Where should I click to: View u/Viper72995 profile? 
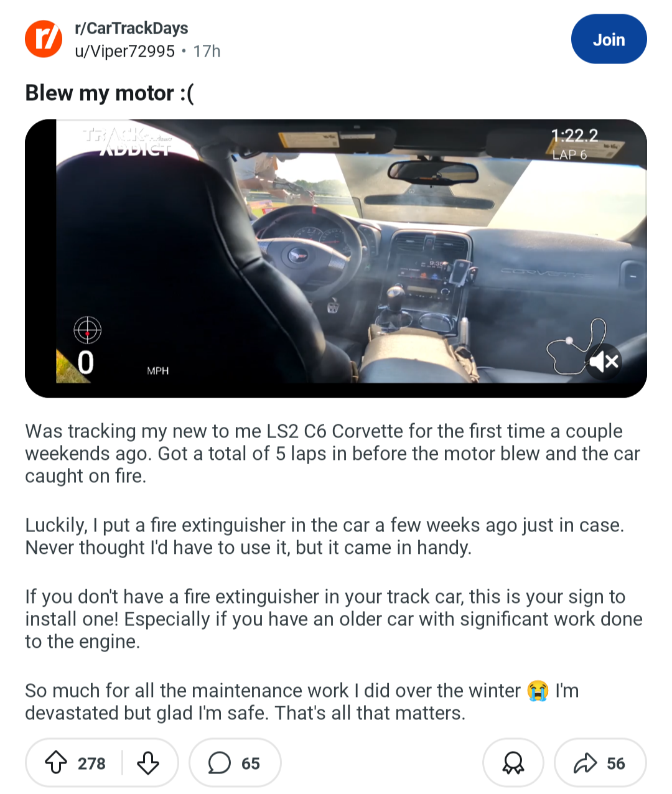tap(124, 51)
